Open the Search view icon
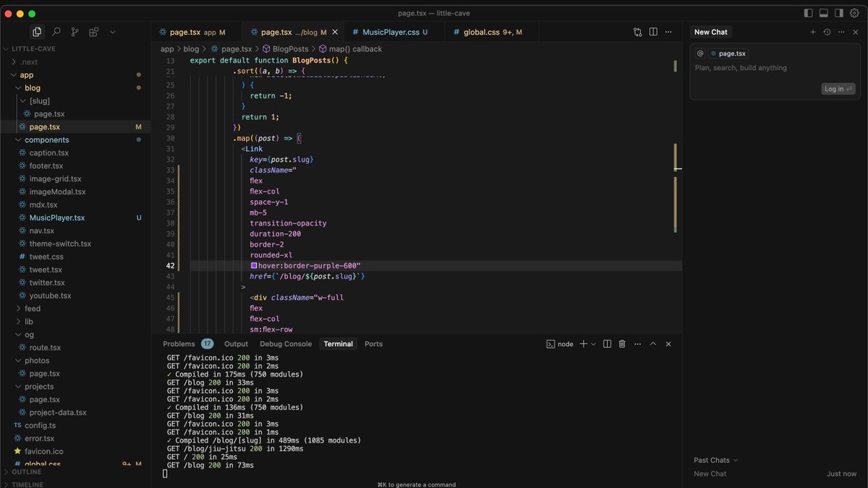Viewport: 868px width, 488px height. (x=56, y=32)
